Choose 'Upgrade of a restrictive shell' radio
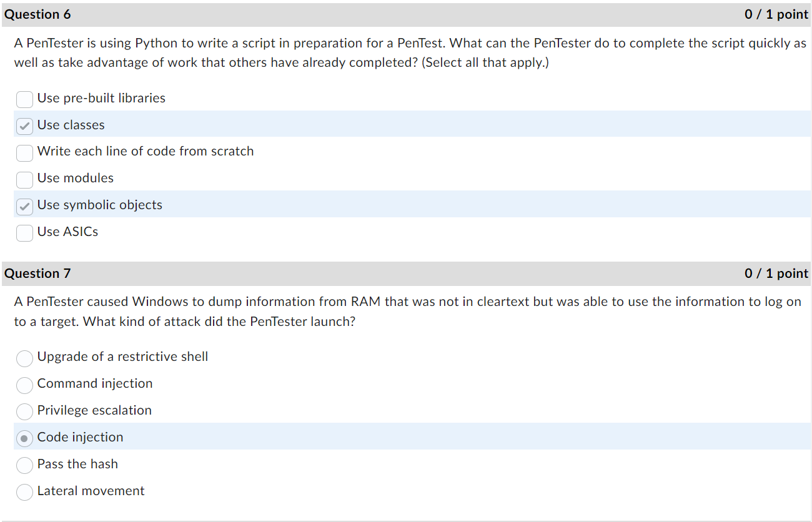Image resolution: width=812 pixels, height=522 pixels. point(24,358)
